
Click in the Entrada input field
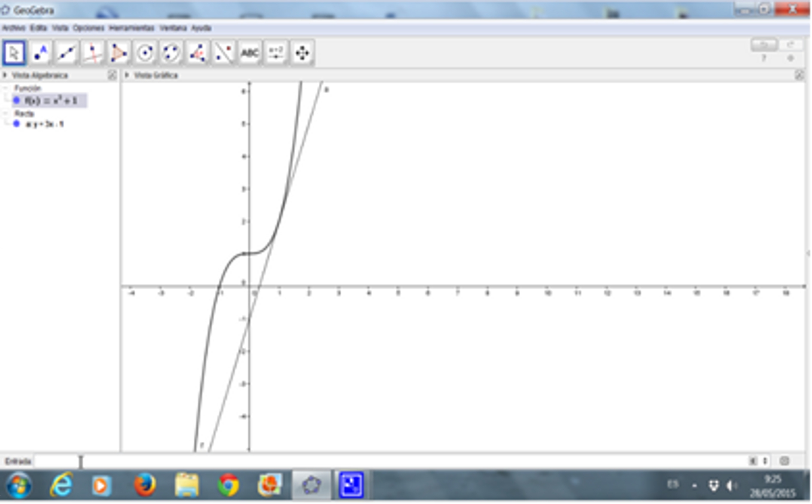coord(387,461)
